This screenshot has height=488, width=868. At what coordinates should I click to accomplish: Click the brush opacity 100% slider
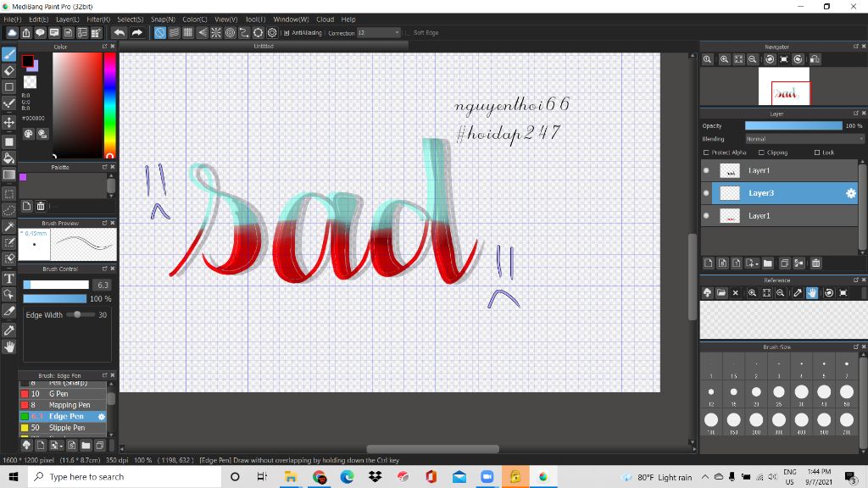pos(55,299)
